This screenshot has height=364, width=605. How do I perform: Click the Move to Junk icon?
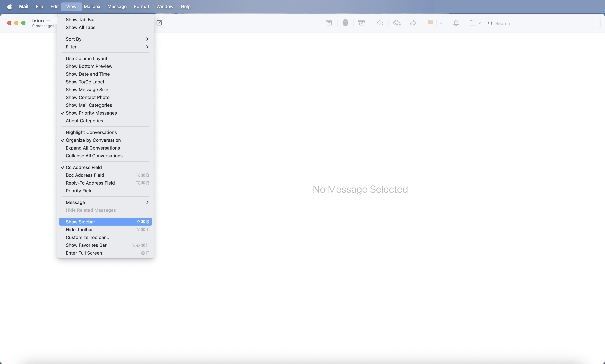coord(362,23)
